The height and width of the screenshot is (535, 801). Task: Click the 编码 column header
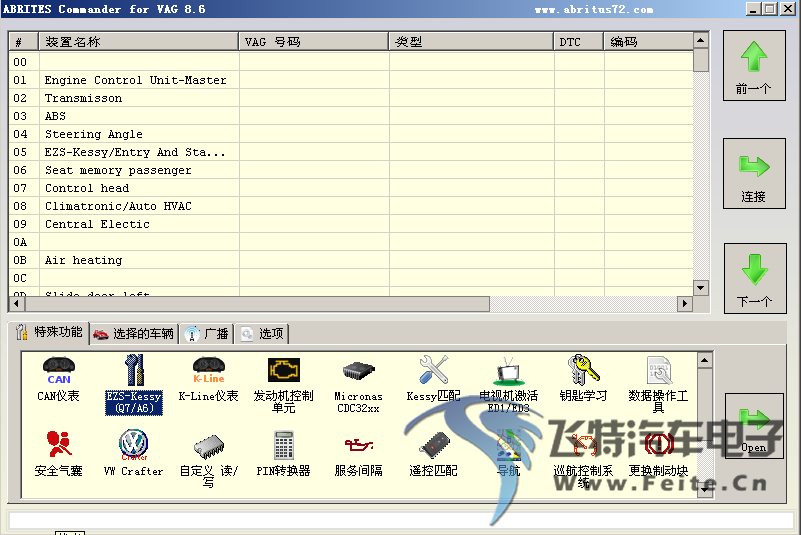[648, 42]
